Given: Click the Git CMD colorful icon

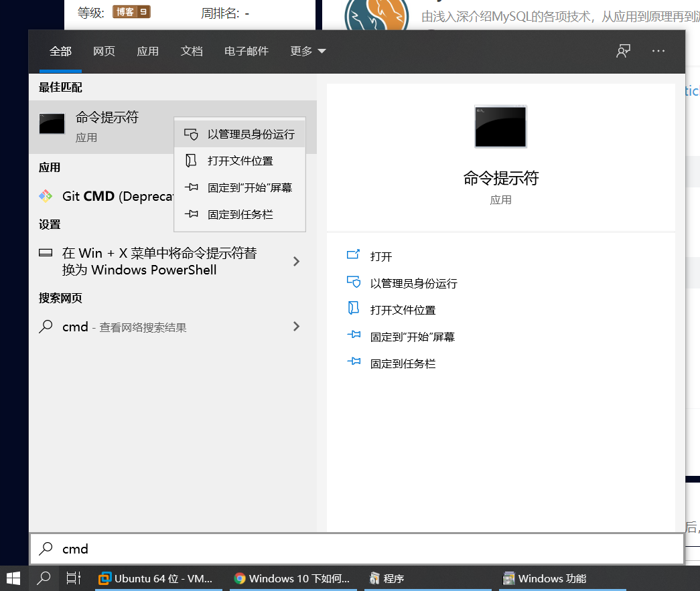Looking at the screenshot, I should tap(46, 196).
